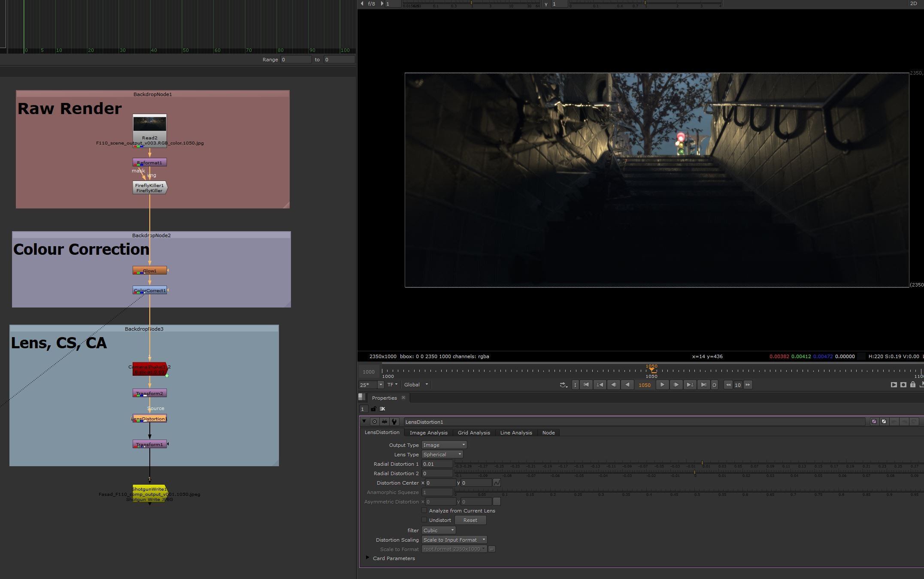The height and width of the screenshot is (579, 924).
Task: Click the LensDistortion1 tile color icon
Action: 884,422
